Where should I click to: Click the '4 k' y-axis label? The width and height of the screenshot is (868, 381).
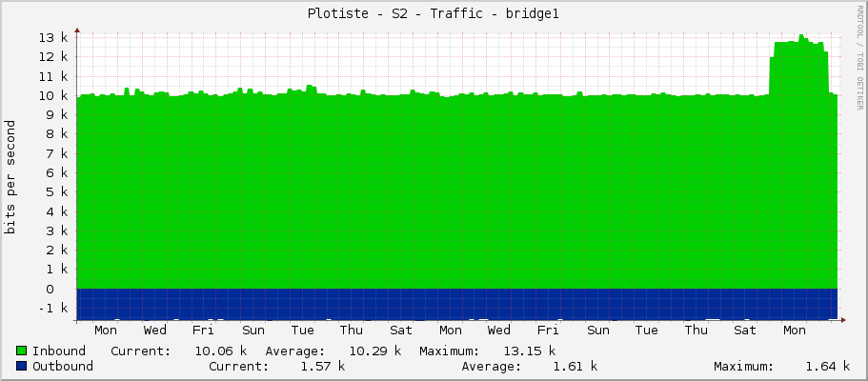[x=57, y=211]
